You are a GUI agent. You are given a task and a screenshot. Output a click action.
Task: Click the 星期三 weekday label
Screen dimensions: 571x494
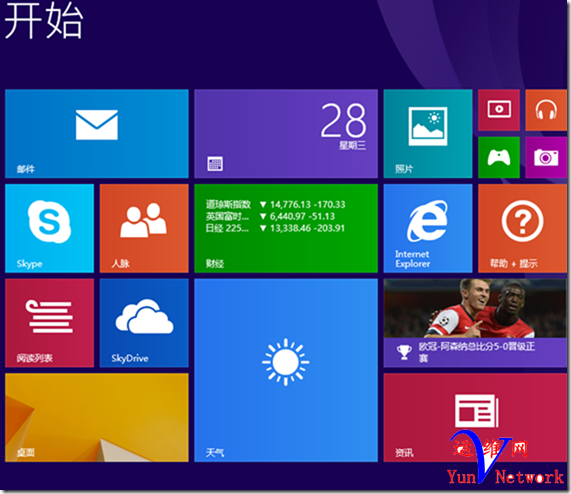[x=353, y=146]
